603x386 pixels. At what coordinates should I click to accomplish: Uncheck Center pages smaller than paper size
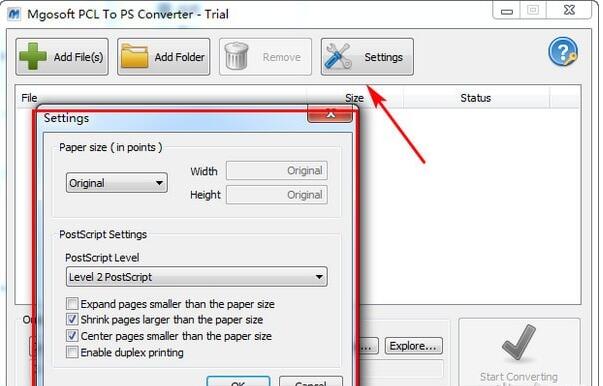click(72, 336)
